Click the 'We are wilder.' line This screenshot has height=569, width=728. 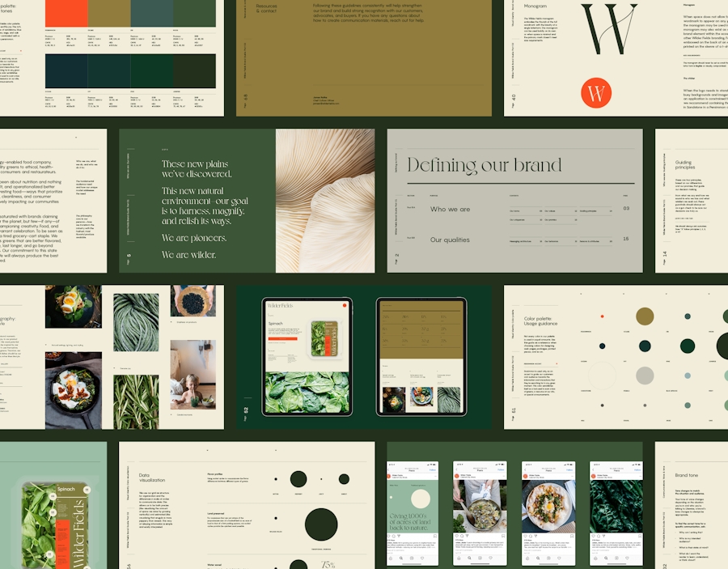click(189, 254)
